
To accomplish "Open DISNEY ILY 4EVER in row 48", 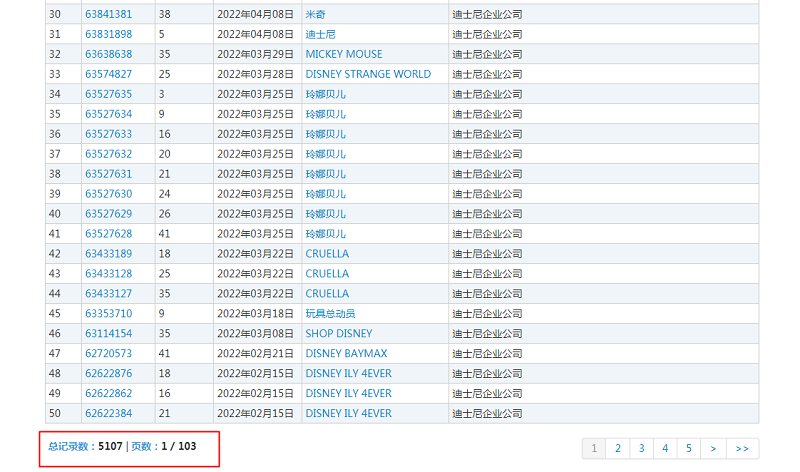I will 348,373.
